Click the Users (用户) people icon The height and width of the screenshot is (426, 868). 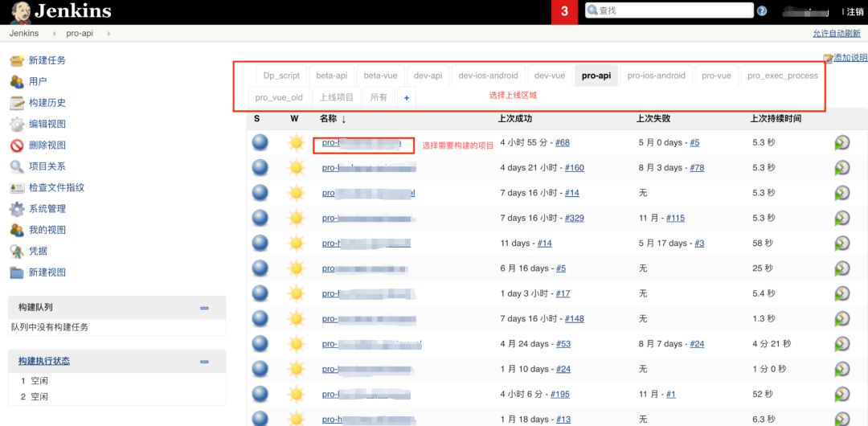[x=17, y=81]
